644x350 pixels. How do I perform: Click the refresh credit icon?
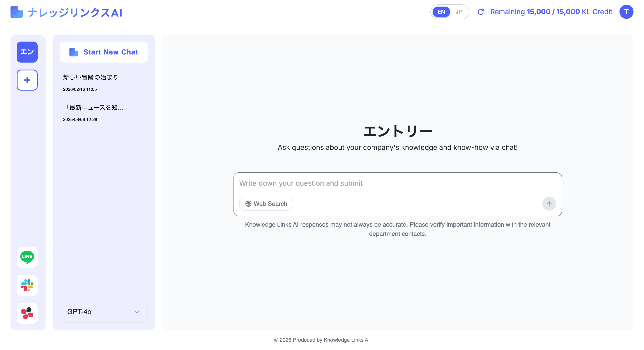coord(481,12)
